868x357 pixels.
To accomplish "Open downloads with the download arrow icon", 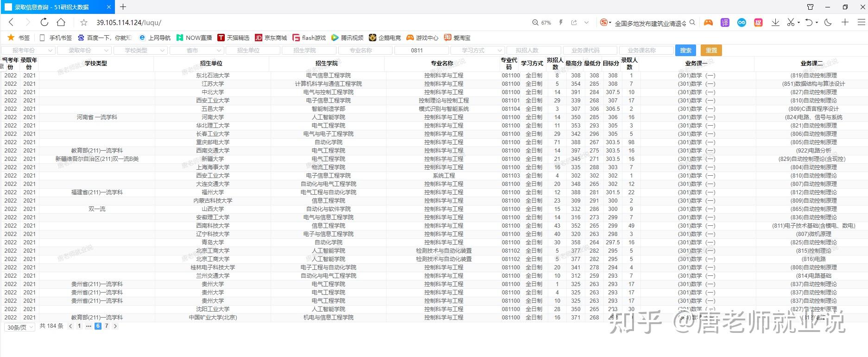I will coord(775,22).
